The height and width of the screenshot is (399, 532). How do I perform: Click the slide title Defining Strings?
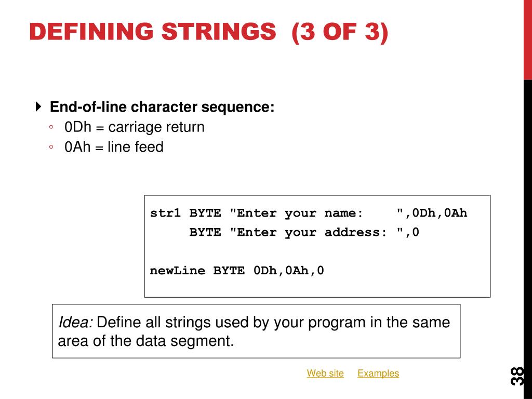(x=153, y=32)
